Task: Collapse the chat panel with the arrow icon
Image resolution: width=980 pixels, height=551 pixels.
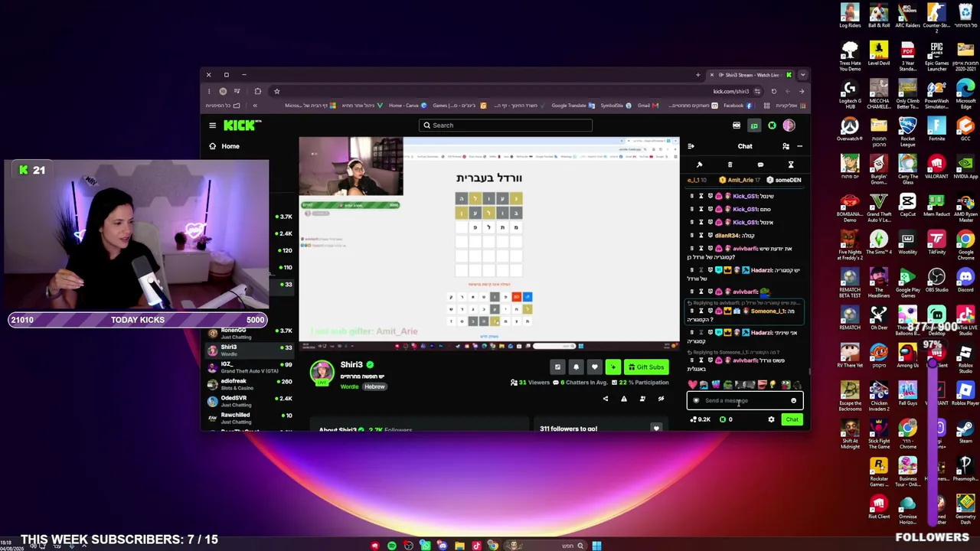Action: [691, 146]
